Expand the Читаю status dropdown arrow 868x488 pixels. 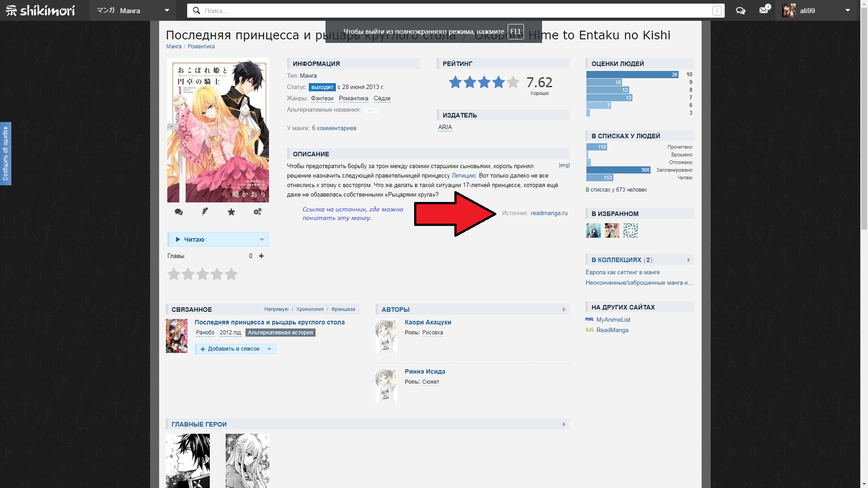(262, 239)
